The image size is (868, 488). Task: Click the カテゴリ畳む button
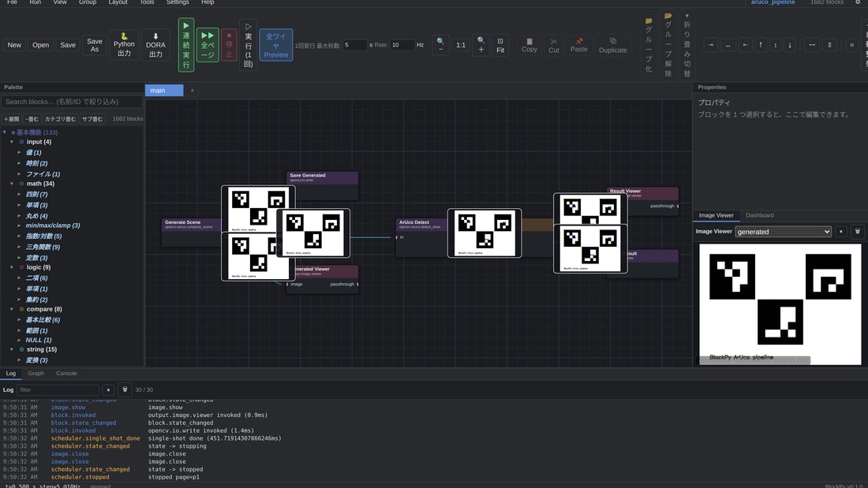click(60, 119)
